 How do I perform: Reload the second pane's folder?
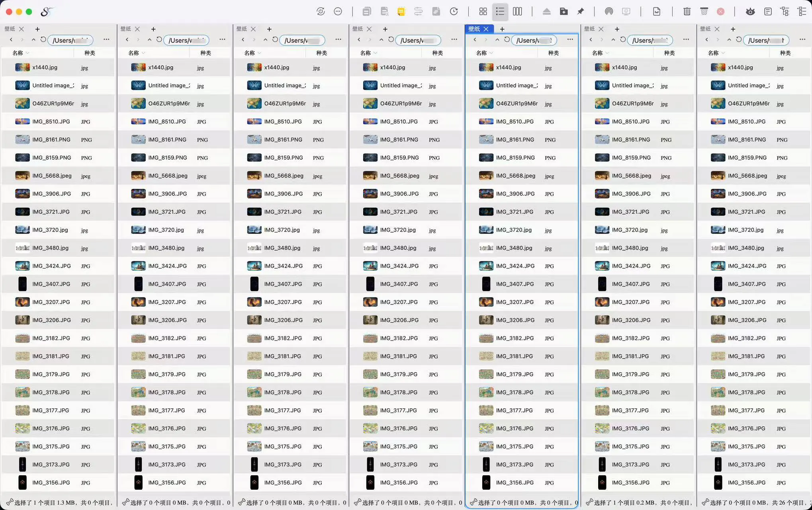(159, 39)
